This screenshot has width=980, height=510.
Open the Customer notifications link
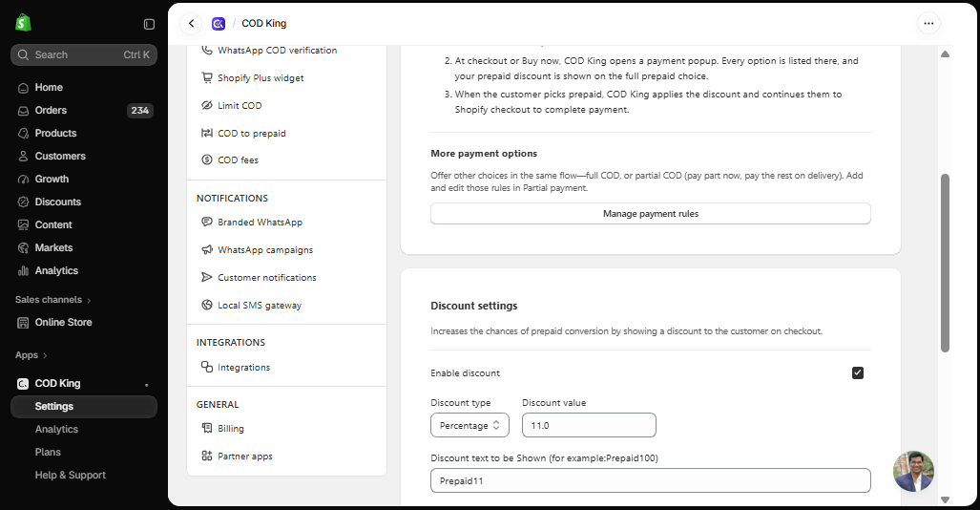pyautogui.click(x=267, y=277)
